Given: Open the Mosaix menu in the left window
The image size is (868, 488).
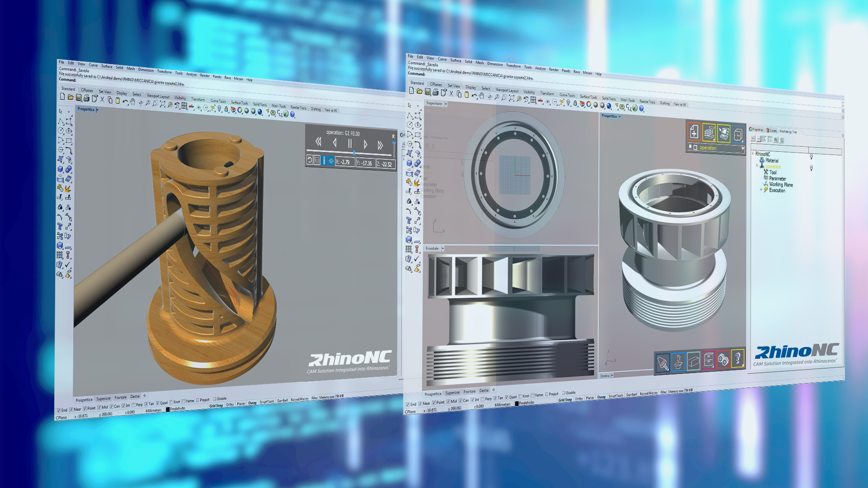Looking at the screenshot, I should (x=238, y=79).
